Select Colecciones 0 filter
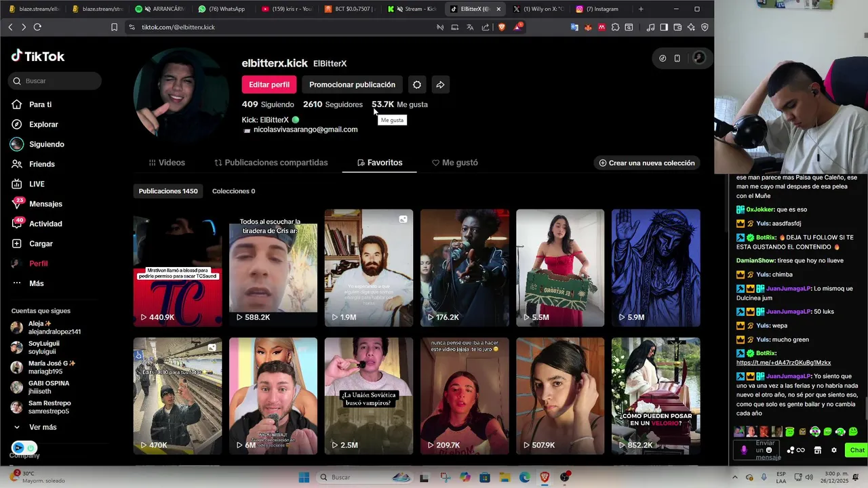Viewport: 868px width, 488px height. tap(233, 191)
